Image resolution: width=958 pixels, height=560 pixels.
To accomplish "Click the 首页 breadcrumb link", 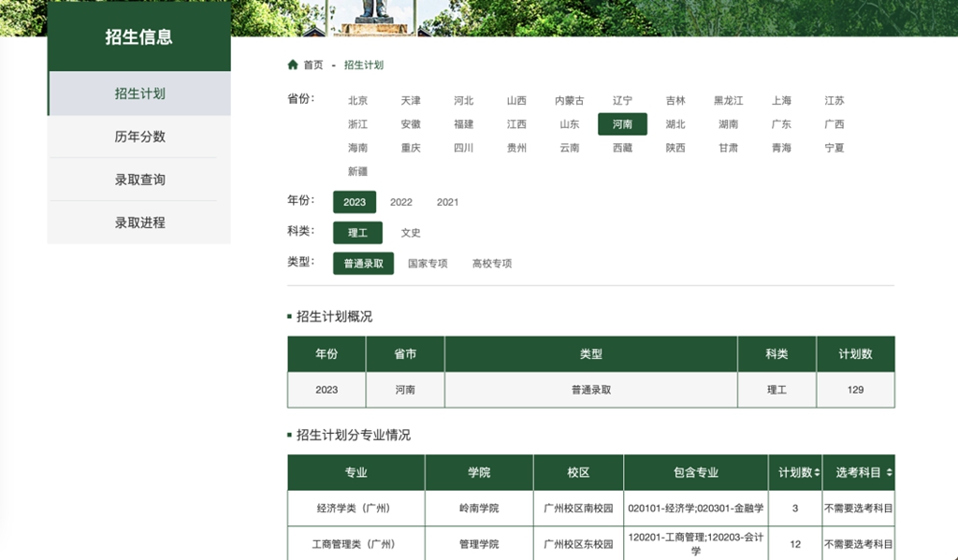I will tap(313, 65).
